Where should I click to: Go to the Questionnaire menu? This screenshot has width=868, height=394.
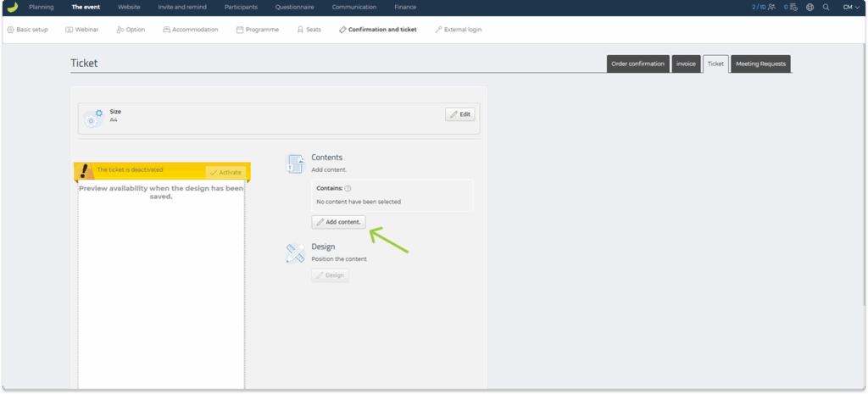pos(294,7)
